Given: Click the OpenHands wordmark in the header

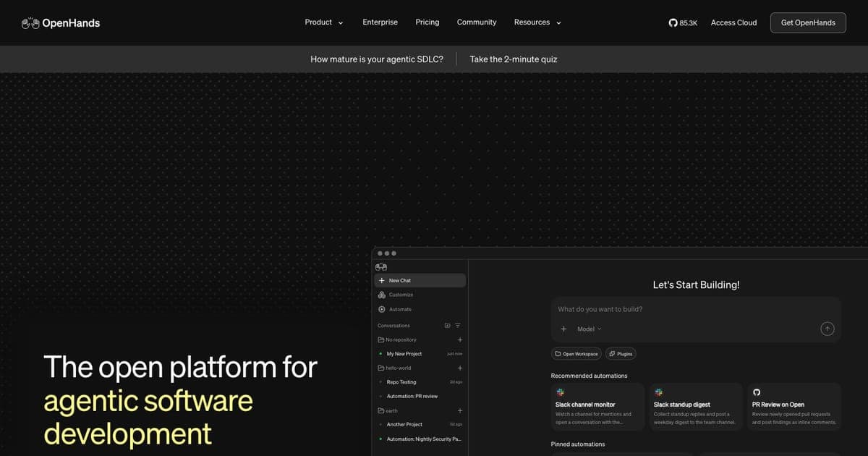Looking at the screenshot, I should click(x=71, y=23).
